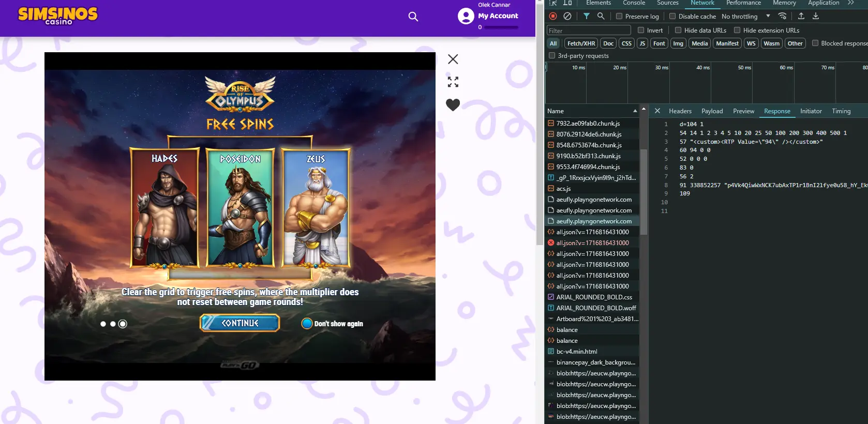Image resolution: width=868 pixels, height=424 pixels.
Task: Show All request types filter
Action: [x=553, y=43]
